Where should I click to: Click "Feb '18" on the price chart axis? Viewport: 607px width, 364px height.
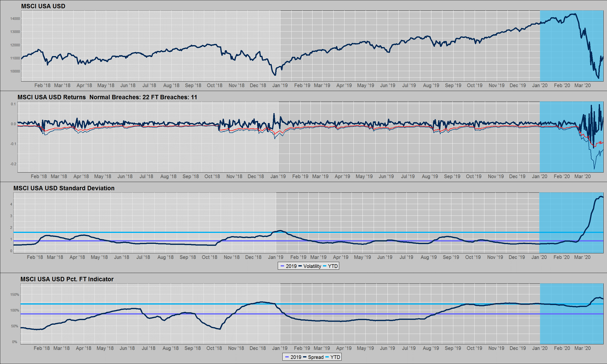tap(42, 85)
